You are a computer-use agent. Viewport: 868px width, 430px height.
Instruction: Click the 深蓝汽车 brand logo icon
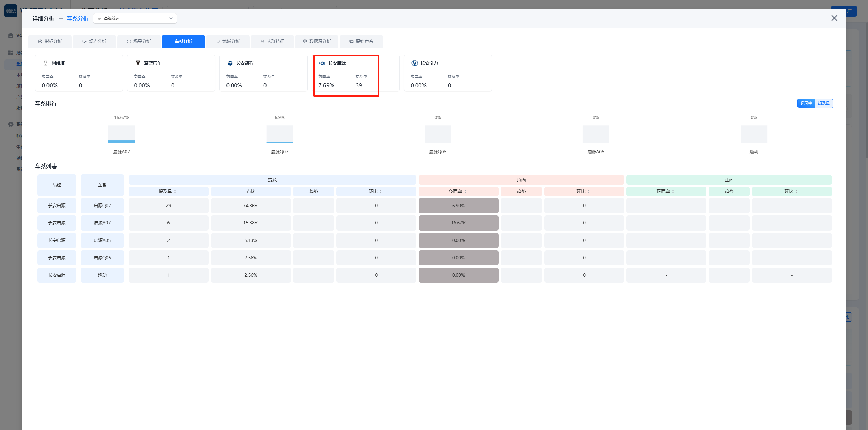point(138,63)
